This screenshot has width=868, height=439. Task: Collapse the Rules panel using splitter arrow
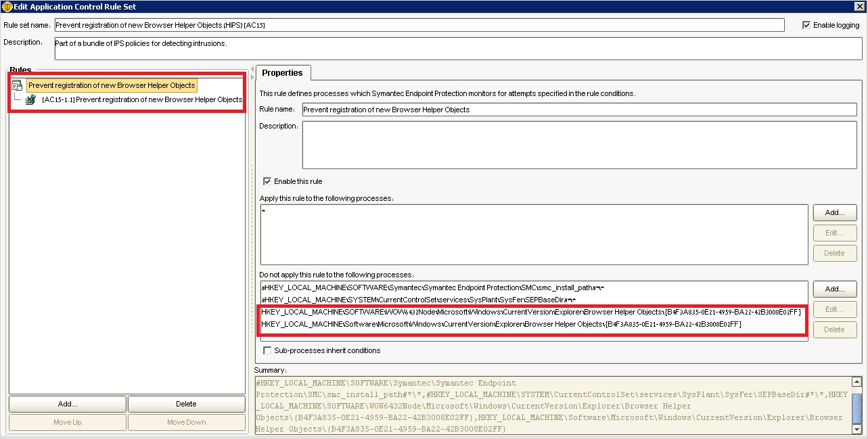coord(252,69)
